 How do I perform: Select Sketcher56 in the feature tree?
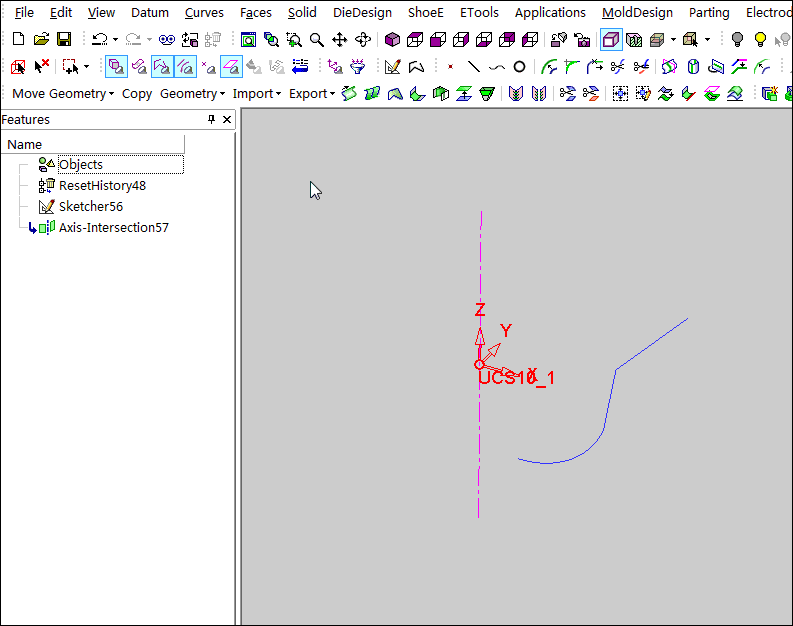[90, 206]
